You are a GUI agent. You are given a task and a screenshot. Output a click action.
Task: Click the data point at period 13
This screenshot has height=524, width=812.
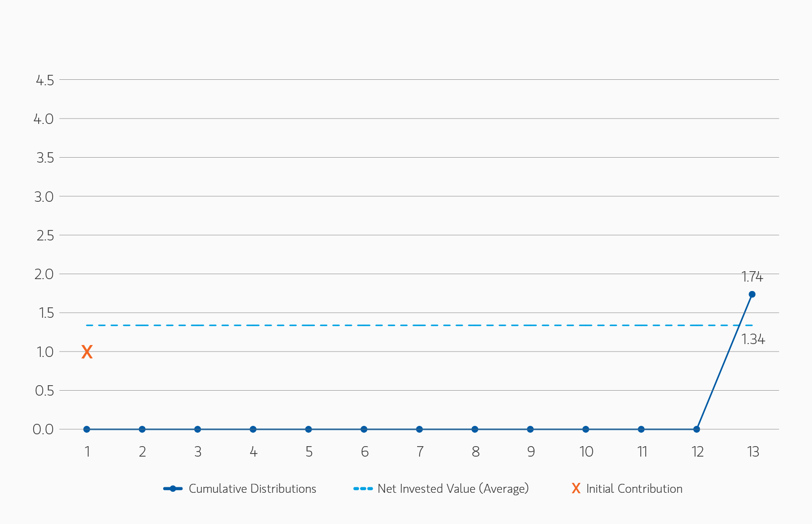coord(752,294)
